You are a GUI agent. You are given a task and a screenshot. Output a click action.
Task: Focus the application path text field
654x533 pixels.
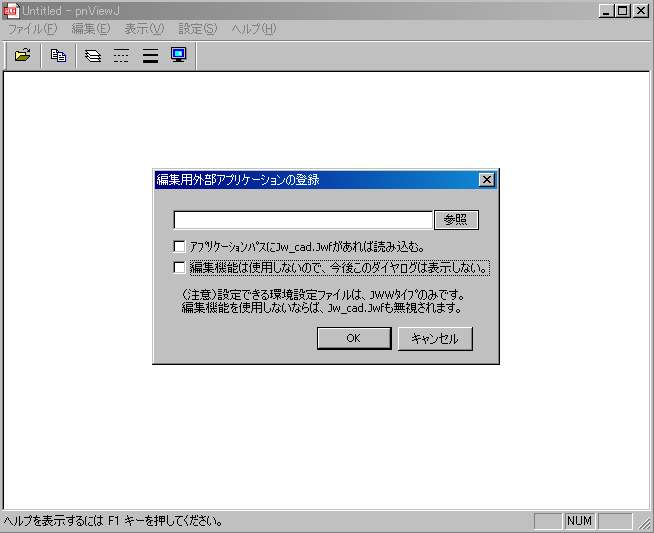303,220
